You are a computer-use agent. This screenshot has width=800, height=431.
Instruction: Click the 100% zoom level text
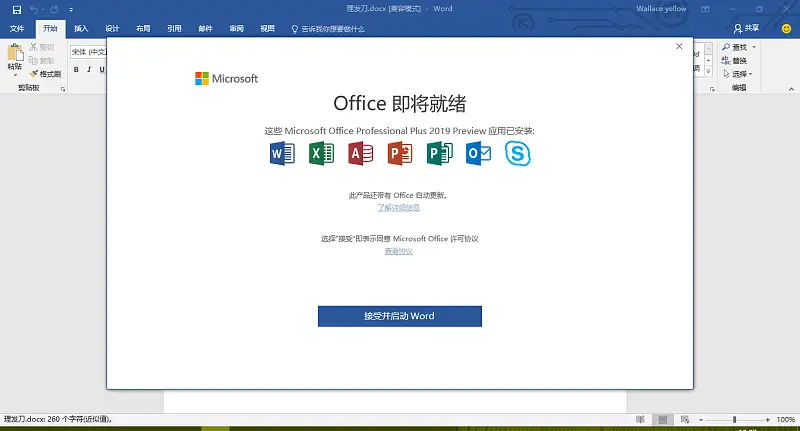coord(786,420)
